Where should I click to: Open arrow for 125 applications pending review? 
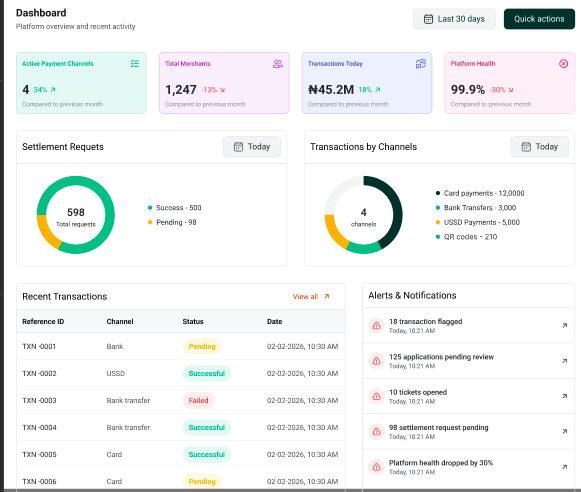565,361
